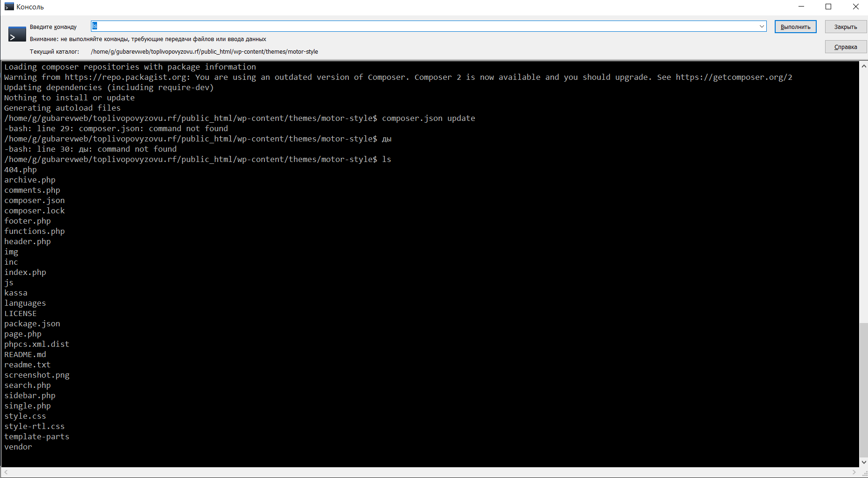Close the Консоль window with X

tap(855, 7)
